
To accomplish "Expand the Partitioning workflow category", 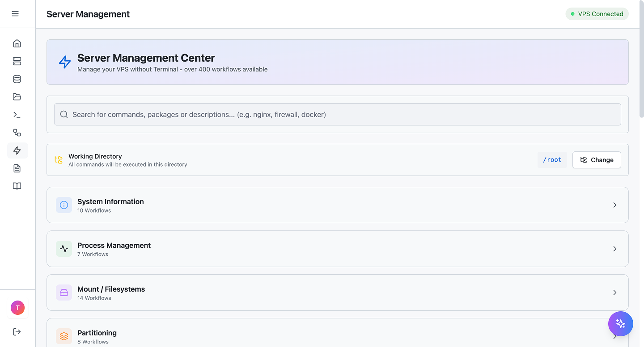I will coord(337,334).
